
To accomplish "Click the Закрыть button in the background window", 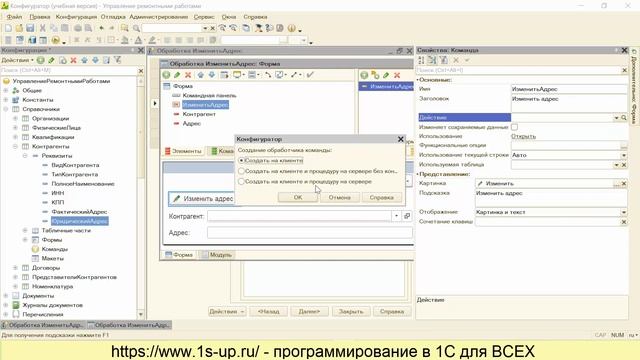I will [x=351, y=311].
